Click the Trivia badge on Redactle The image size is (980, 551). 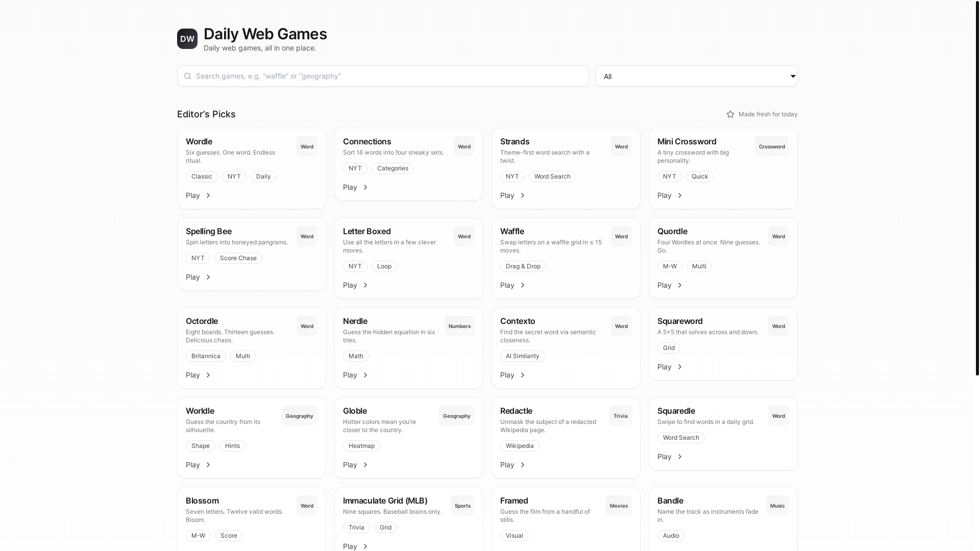point(621,416)
